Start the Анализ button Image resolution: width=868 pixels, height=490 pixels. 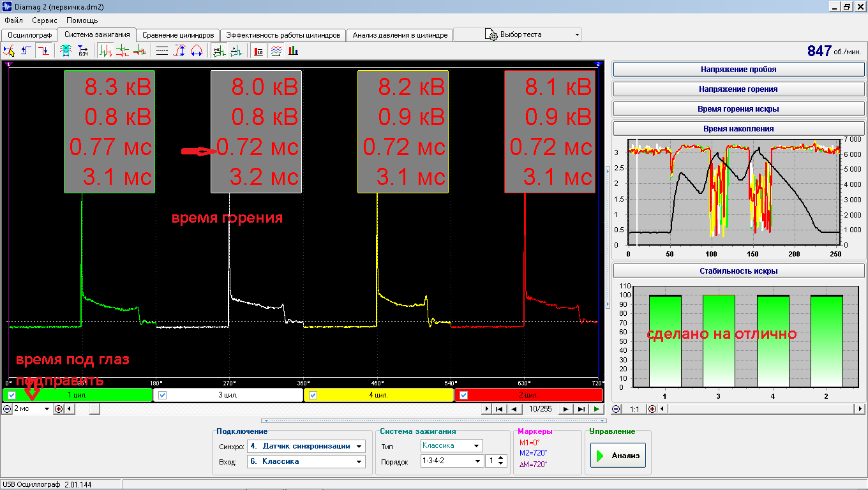point(618,456)
